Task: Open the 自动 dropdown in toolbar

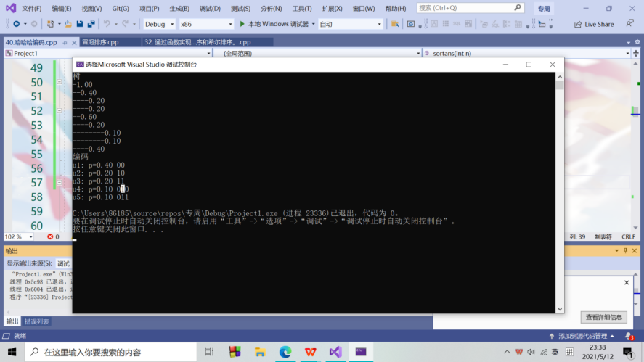Action: pyautogui.click(x=351, y=24)
